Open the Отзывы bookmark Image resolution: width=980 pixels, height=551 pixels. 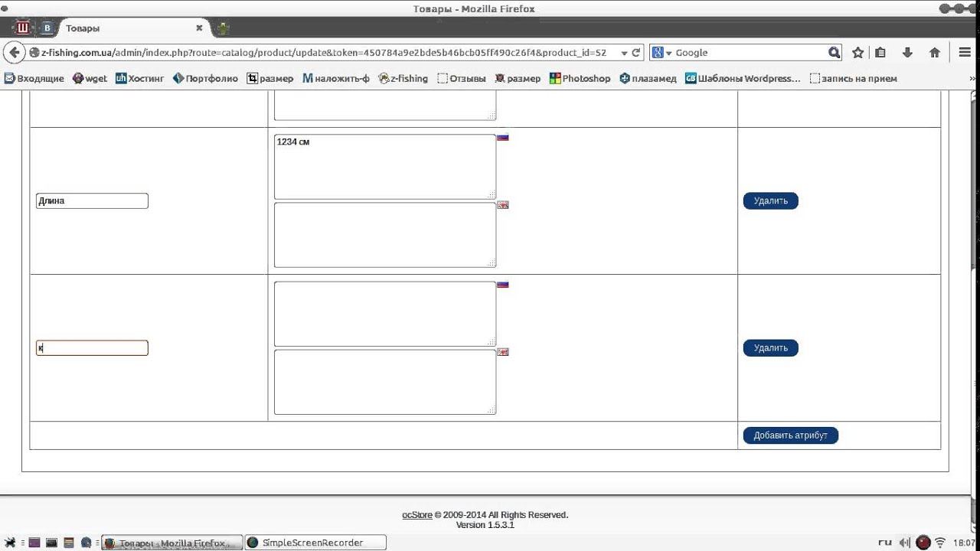click(462, 78)
